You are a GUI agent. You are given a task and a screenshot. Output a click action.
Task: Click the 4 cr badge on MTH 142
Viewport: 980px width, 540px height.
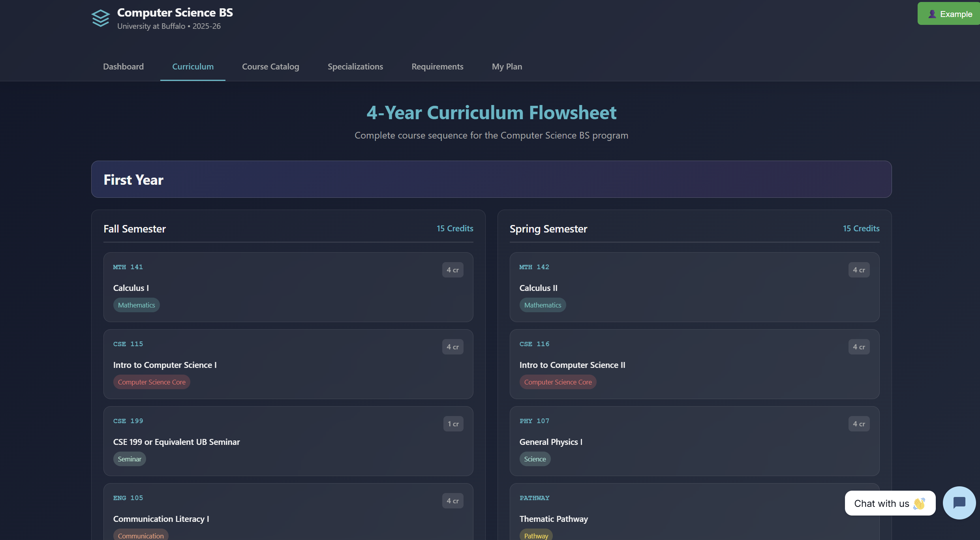click(x=858, y=270)
